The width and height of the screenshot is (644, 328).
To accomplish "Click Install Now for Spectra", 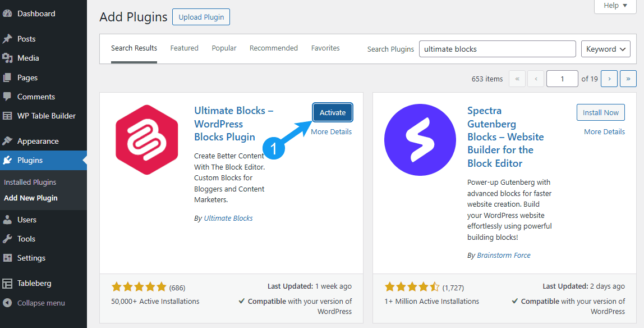I will pyautogui.click(x=600, y=113).
